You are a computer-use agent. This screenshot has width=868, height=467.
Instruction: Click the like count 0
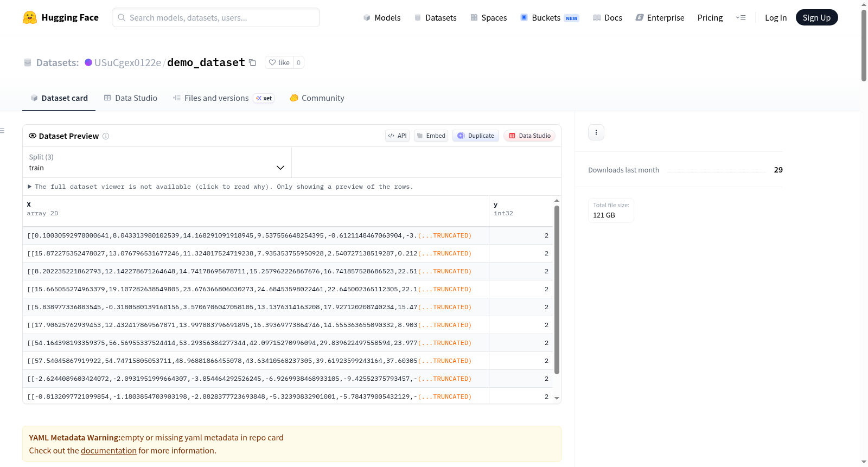pyautogui.click(x=298, y=62)
